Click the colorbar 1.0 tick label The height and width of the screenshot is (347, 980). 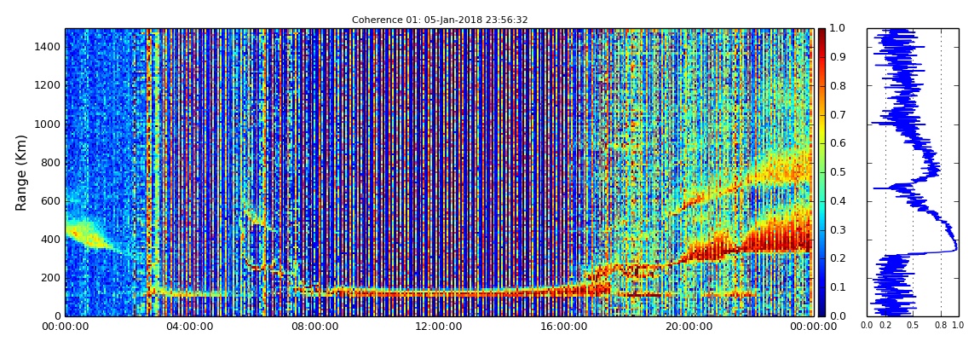837,28
